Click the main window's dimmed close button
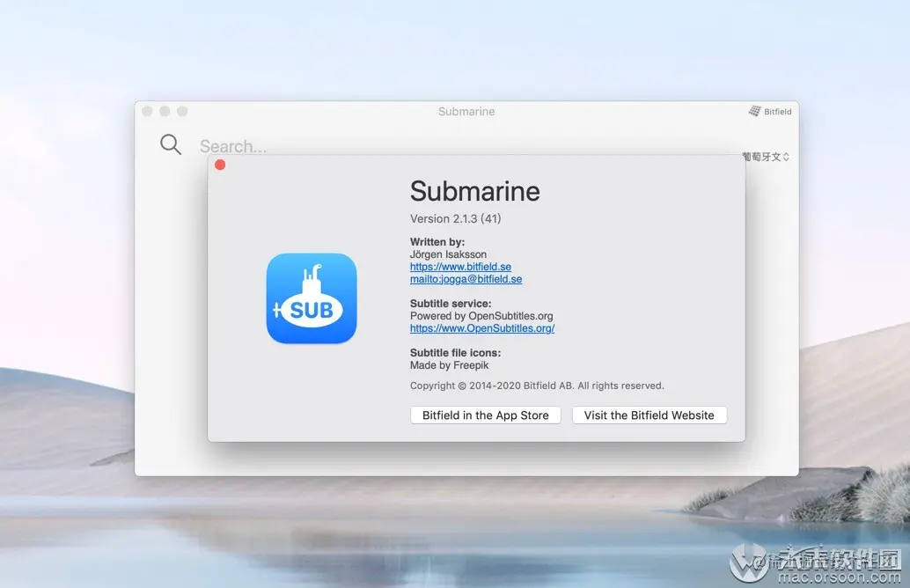Viewport: 910px width, 588px height. (x=147, y=111)
